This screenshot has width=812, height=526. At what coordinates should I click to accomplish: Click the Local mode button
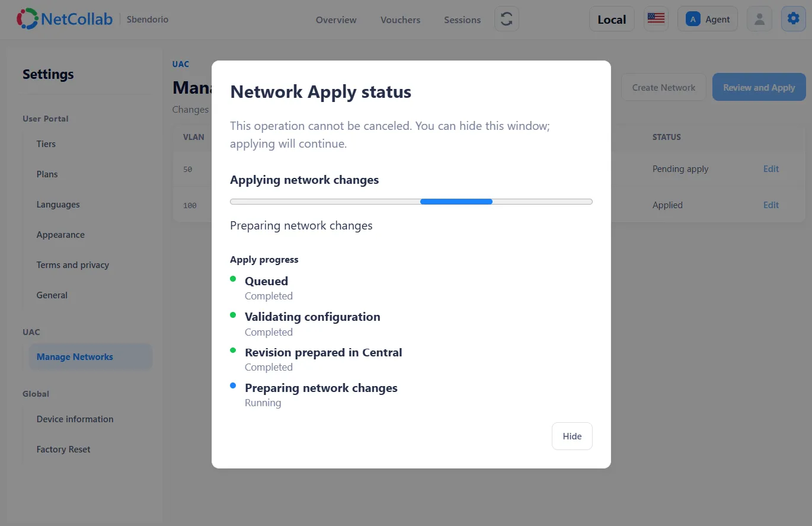(612, 19)
